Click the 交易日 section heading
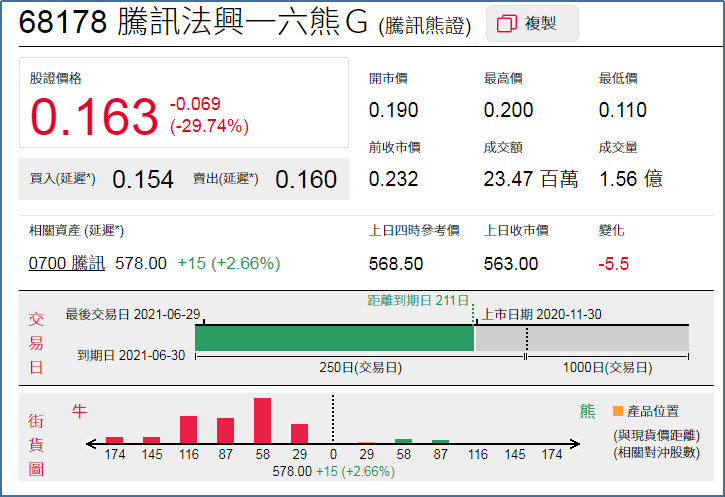 pyautogui.click(x=36, y=343)
